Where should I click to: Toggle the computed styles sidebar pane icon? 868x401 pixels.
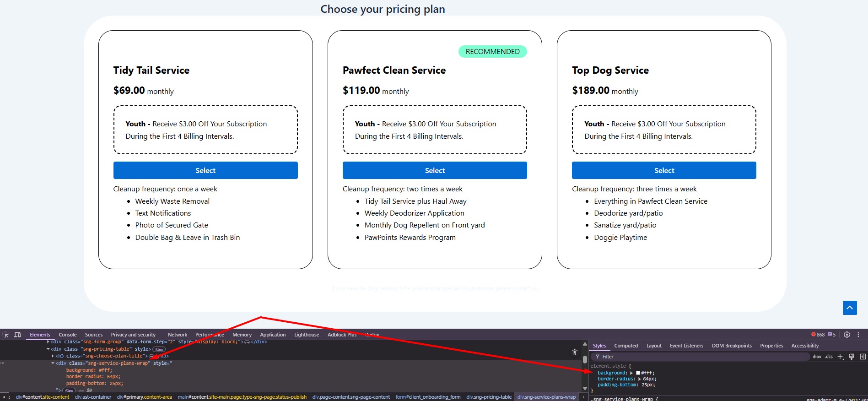(x=863, y=357)
